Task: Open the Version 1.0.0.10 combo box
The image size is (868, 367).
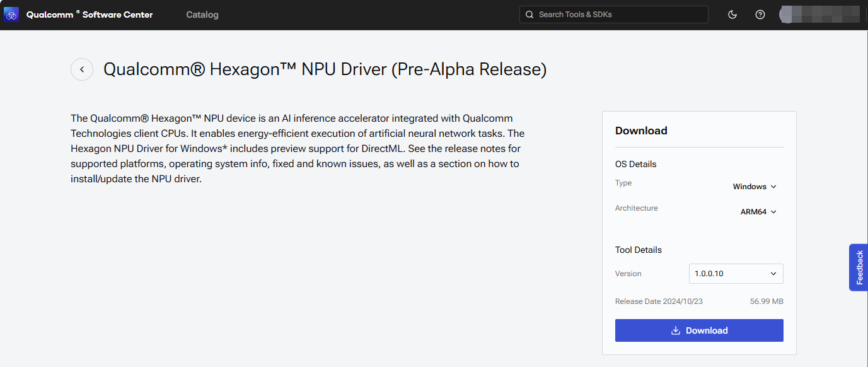Action: [736, 274]
